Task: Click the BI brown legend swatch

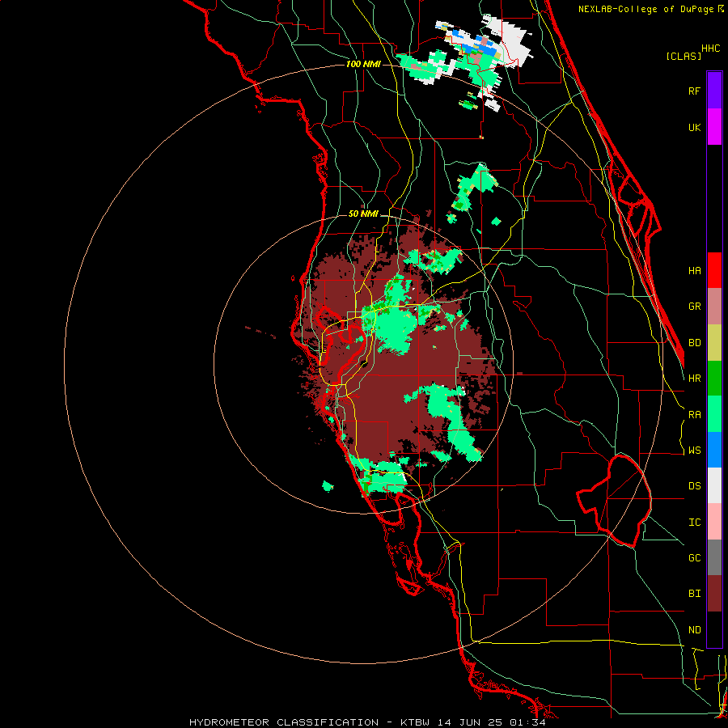Action: 714,594
